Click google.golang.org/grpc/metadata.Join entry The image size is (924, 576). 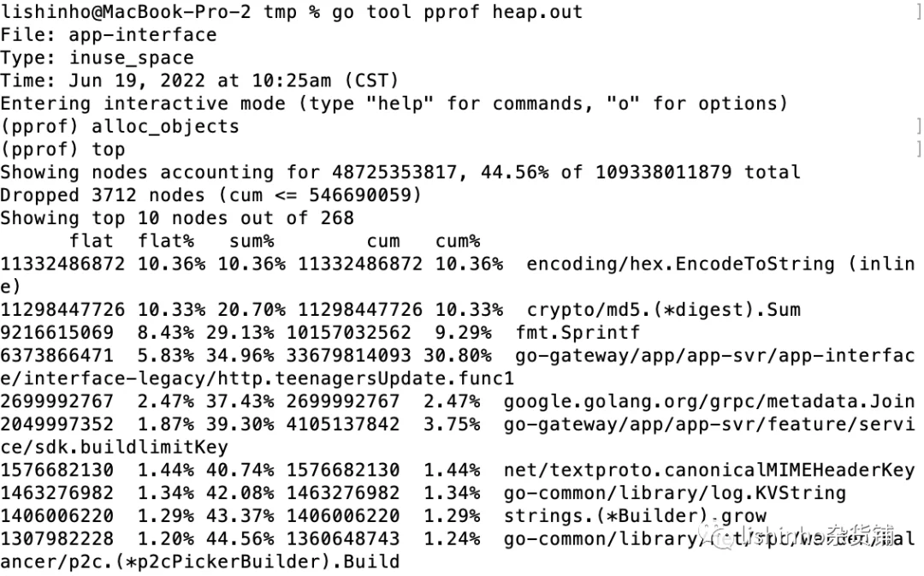click(709, 401)
